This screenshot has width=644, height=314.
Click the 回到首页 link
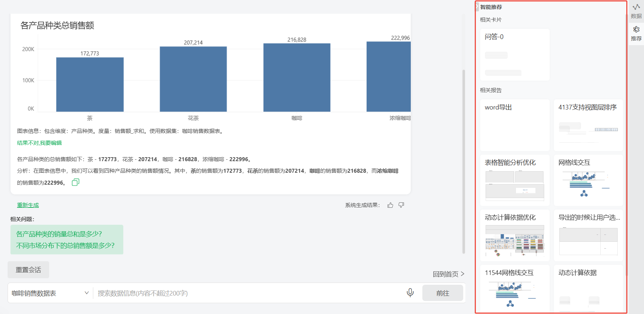click(448, 274)
